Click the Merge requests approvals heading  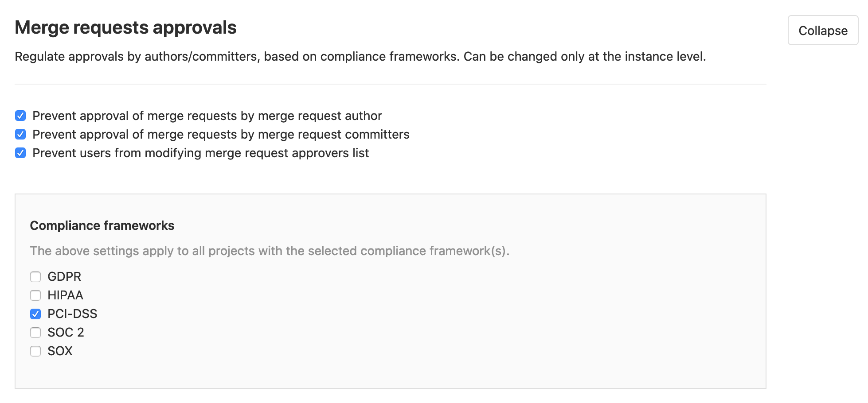click(125, 27)
